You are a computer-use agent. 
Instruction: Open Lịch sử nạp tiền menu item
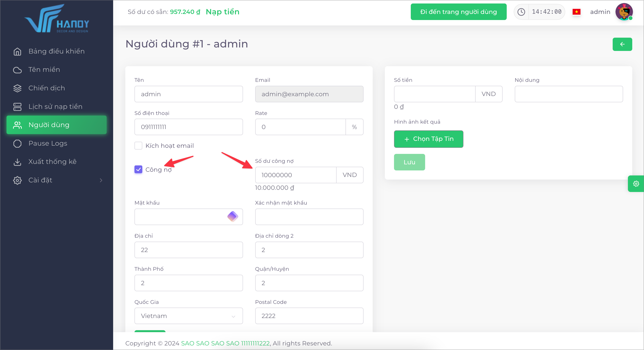tap(57, 107)
